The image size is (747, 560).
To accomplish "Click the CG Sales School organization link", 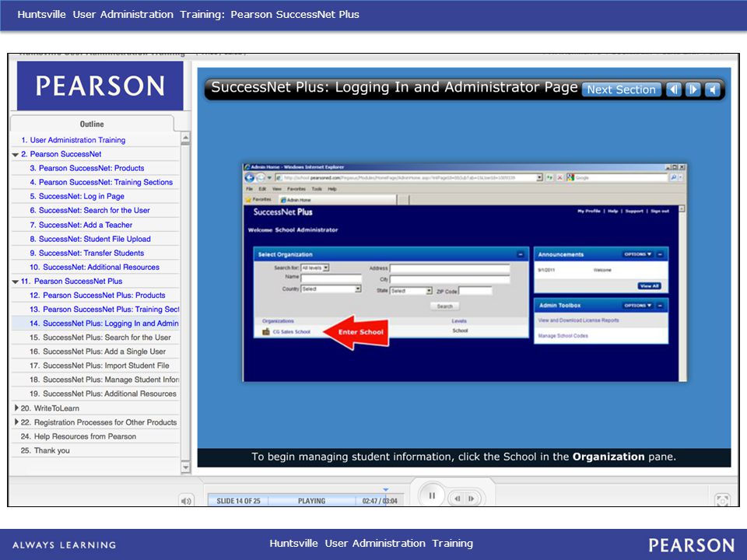I will pos(292,332).
